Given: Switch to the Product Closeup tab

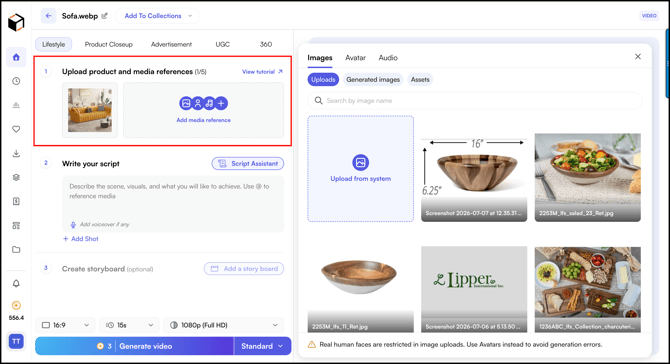Looking at the screenshot, I should click(x=109, y=44).
